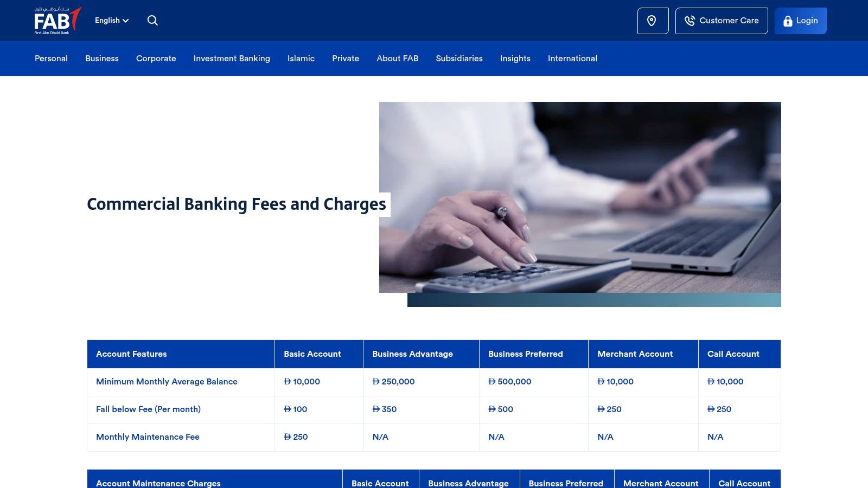Navigate to the Corporate section
The width and height of the screenshot is (868, 488).
(156, 58)
